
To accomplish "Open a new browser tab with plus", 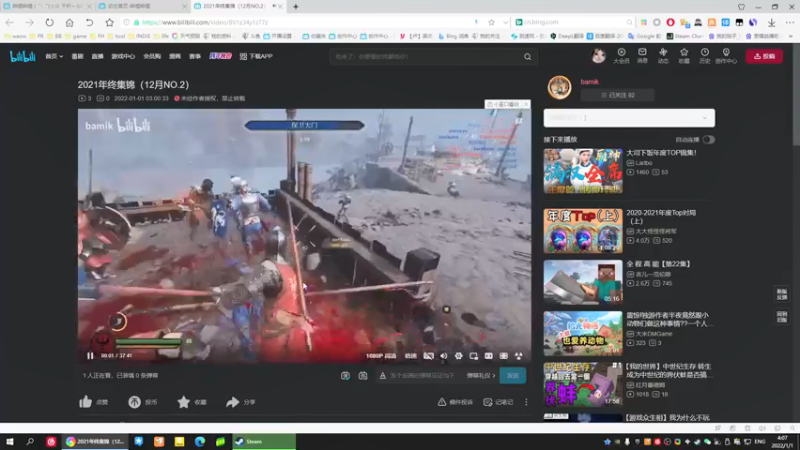I will click(x=295, y=7).
